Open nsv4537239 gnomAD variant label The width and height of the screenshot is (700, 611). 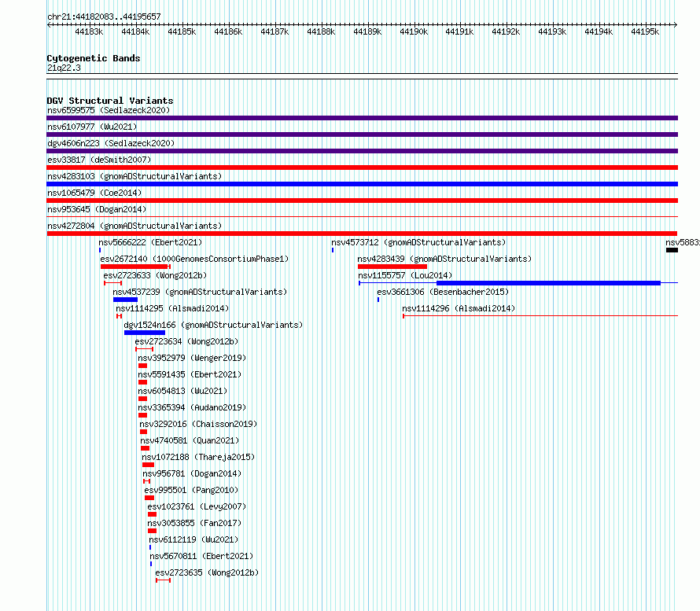pyautogui.click(x=200, y=292)
